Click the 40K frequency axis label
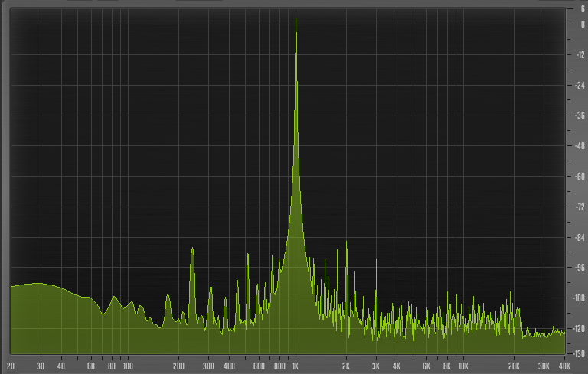The width and height of the screenshot is (588, 374). [x=564, y=366]
